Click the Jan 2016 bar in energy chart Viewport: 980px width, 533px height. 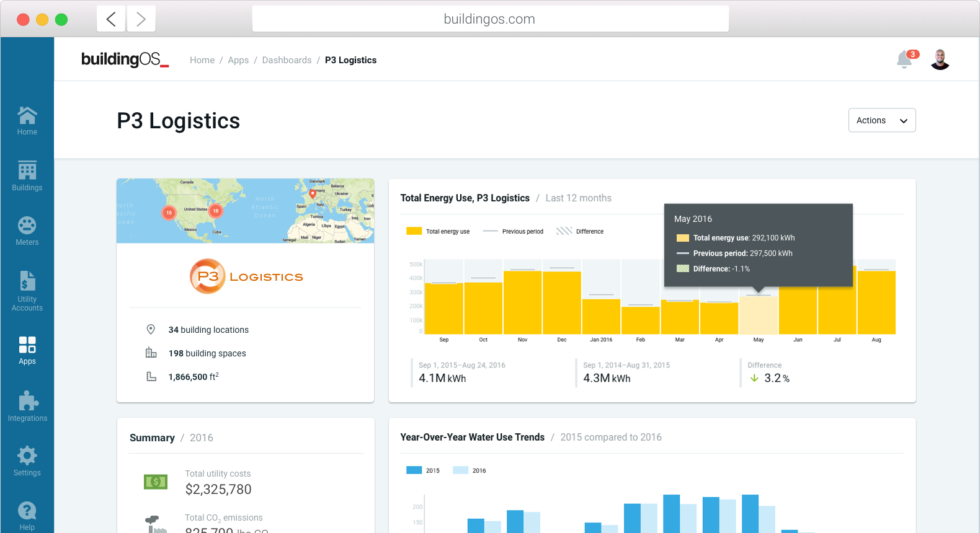pos(602,317)
